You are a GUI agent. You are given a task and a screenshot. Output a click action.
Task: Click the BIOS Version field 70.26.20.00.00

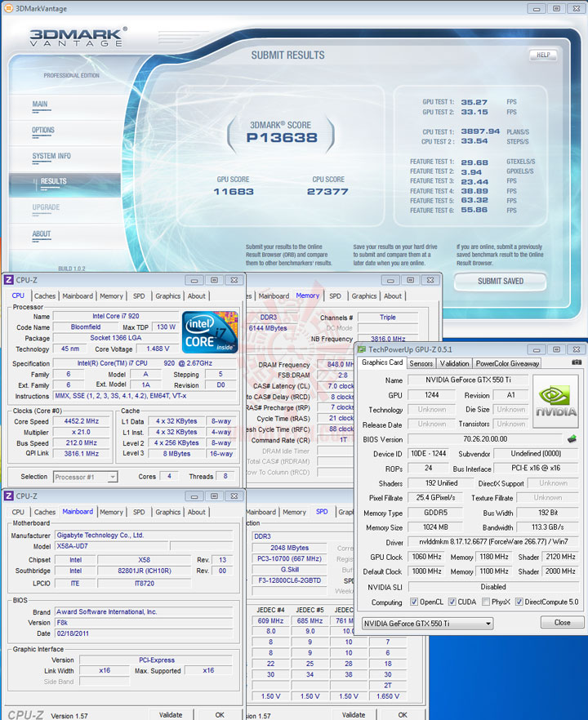pos(485,439)
